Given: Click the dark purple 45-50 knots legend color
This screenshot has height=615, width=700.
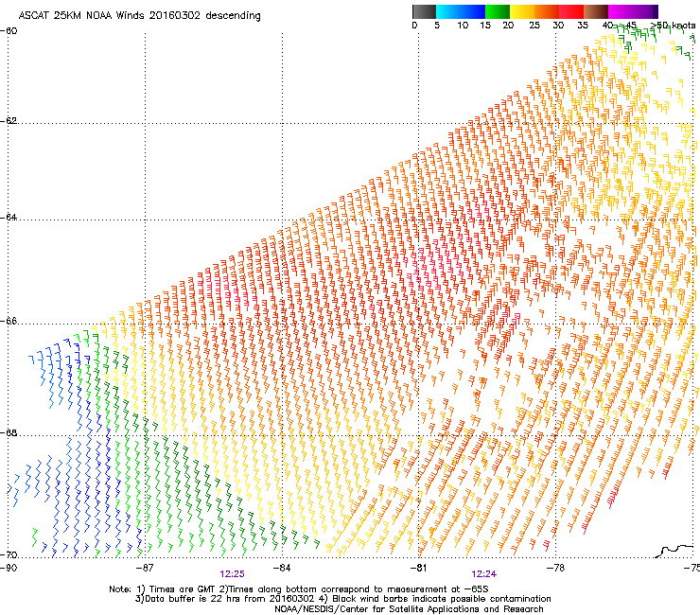Looking at the screenshot, I should [x=645, y=11].
